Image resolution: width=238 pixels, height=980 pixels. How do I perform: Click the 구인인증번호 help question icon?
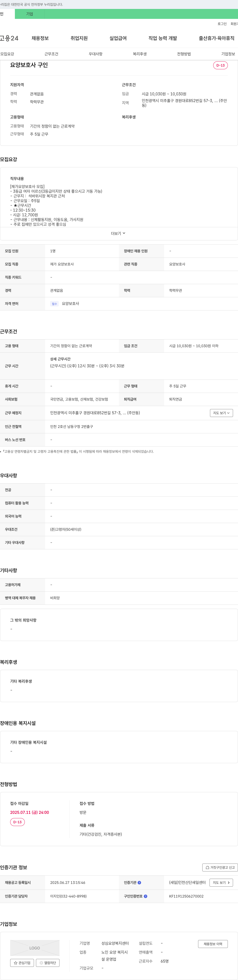click(145, 896)
